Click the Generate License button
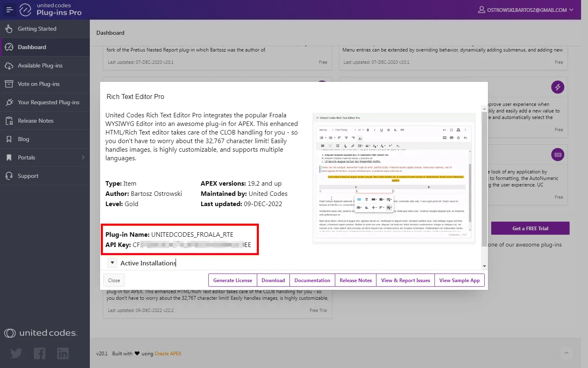This screenshot has height=368, width=588. pyautogui.click(x=232, y=280)
